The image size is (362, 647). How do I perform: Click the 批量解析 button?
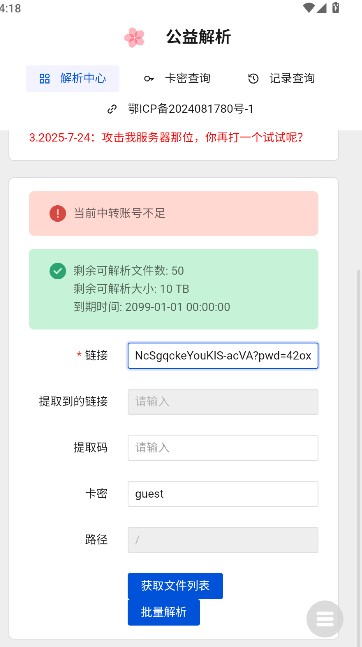(x=164, y=612)
